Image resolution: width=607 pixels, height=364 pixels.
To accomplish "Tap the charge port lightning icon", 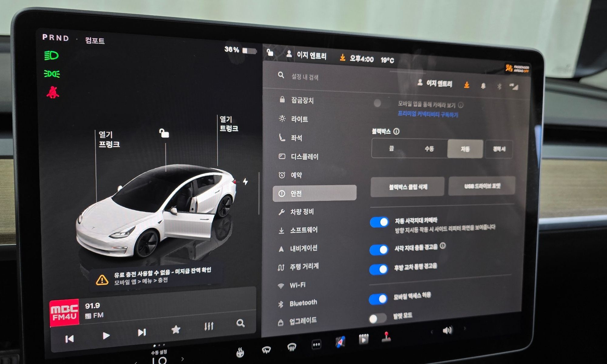I will [x=245, y=182].
